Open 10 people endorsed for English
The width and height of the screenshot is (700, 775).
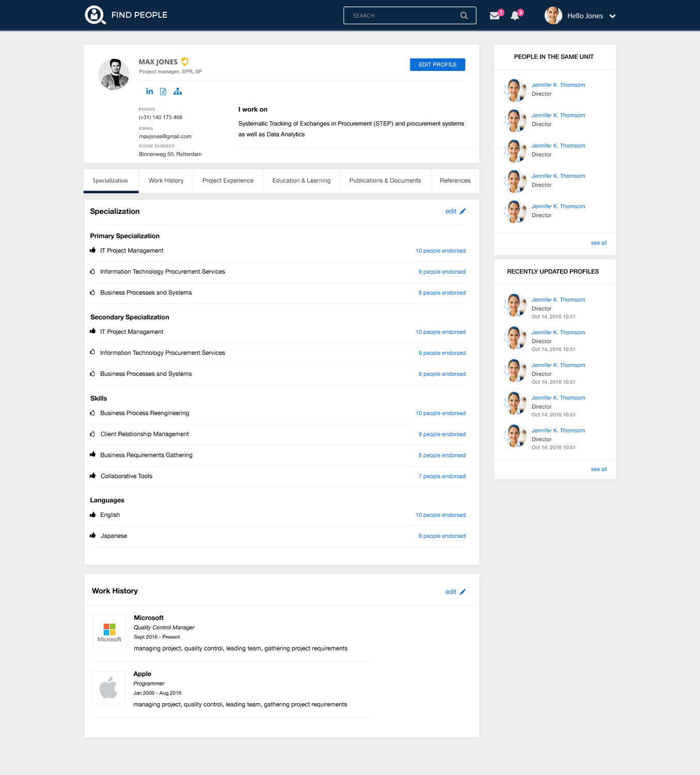tap(440, 515)
